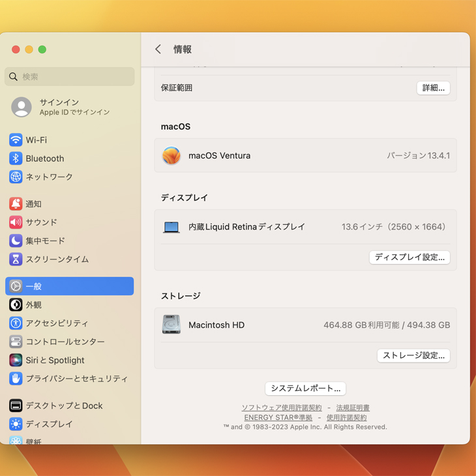Select Siri と Spotlight icon
The width and height of the screenshot is (476, 476).
tap(16, 360)
